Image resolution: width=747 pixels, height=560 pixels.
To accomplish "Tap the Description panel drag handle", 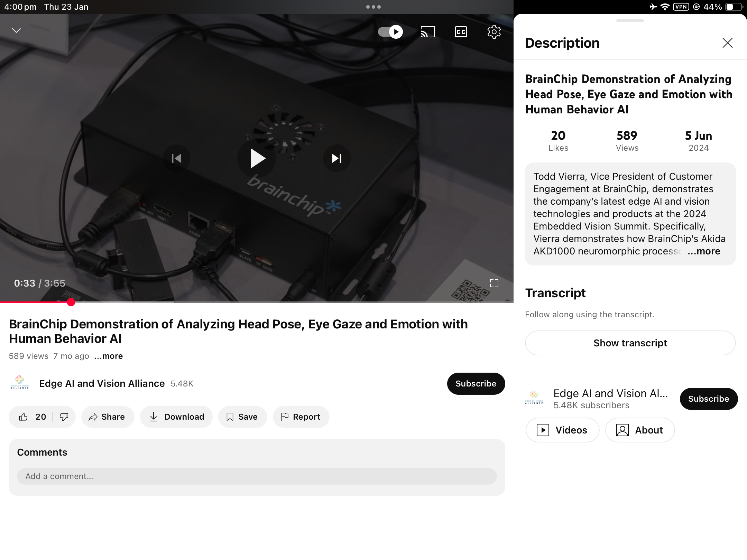I will (630, 21).
